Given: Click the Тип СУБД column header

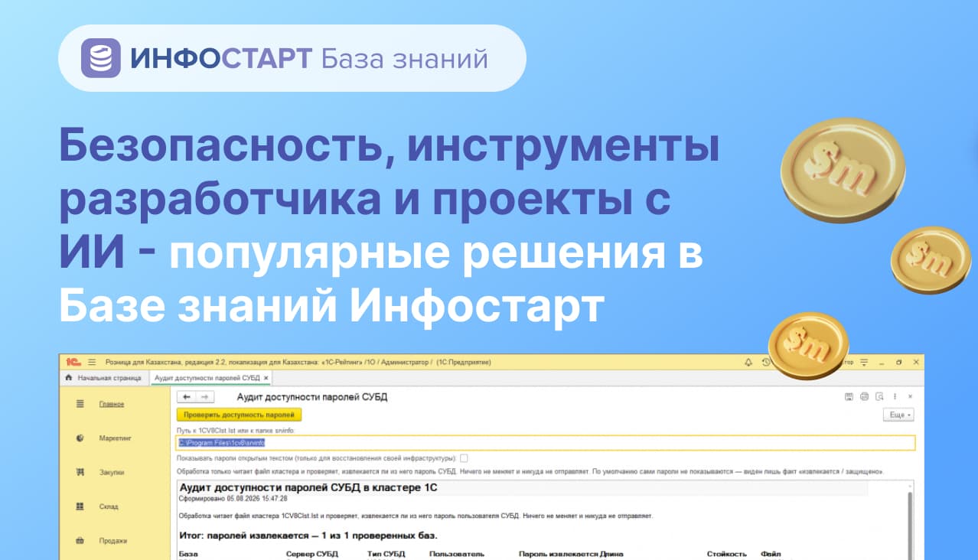Looking at the screenshot, I should (x=386, y=554).
